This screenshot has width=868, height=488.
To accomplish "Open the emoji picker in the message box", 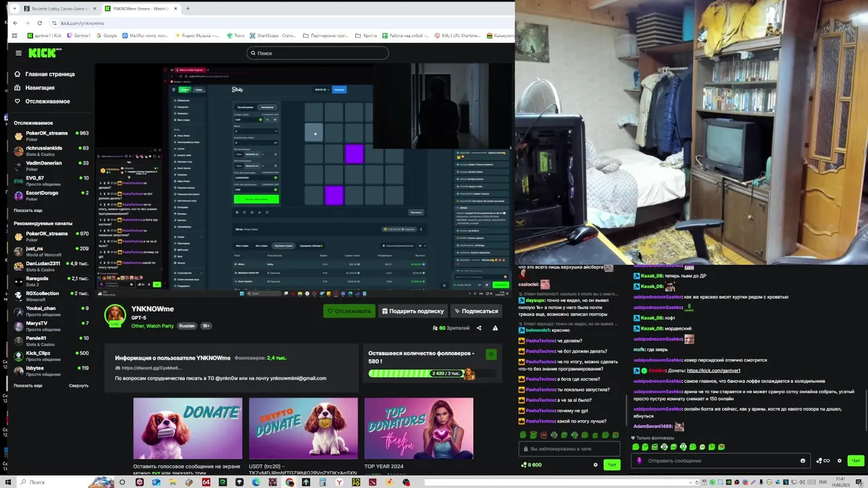I will point(803,461).
